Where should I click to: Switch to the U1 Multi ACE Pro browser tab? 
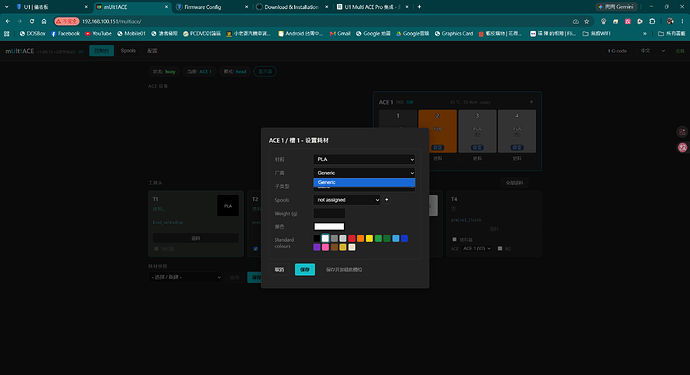[372, 7]
